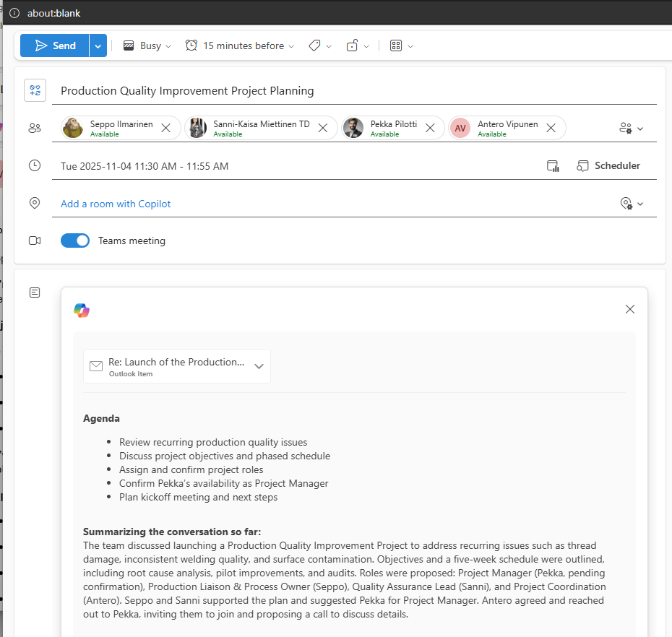672x637 pixels.
Task: Open the Busy status dropdown
Action: click(x=147, y=45)
